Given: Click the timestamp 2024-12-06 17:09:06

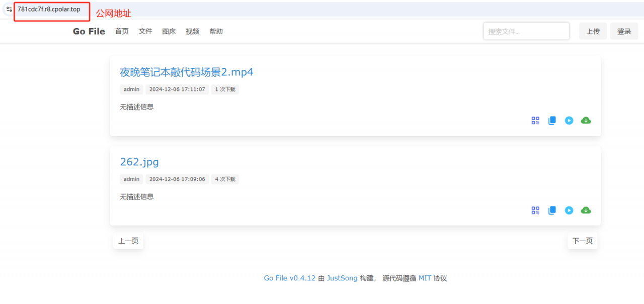Looking at the screenshot, I should tap(177, 179).
